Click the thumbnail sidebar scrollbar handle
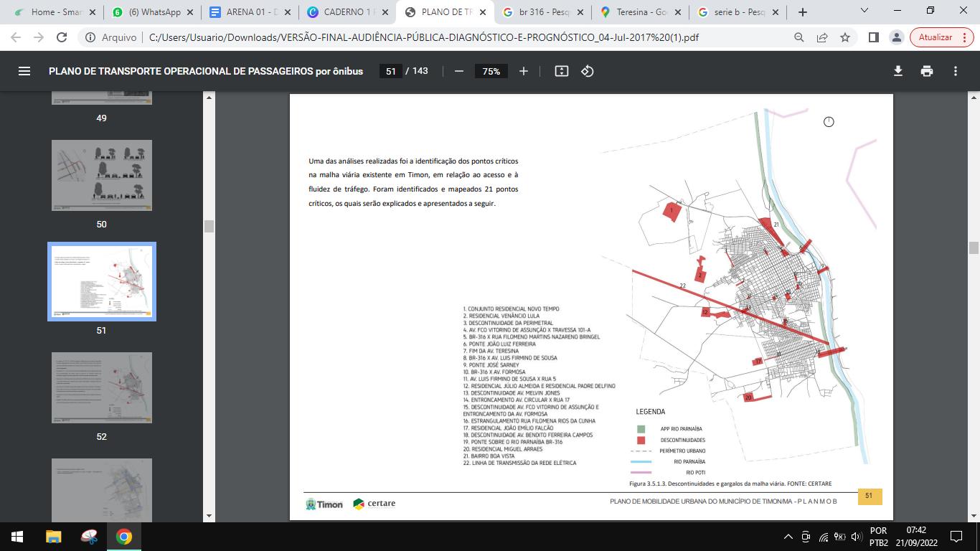This screenshot has height=551, width=980. [x=209, y=226]
